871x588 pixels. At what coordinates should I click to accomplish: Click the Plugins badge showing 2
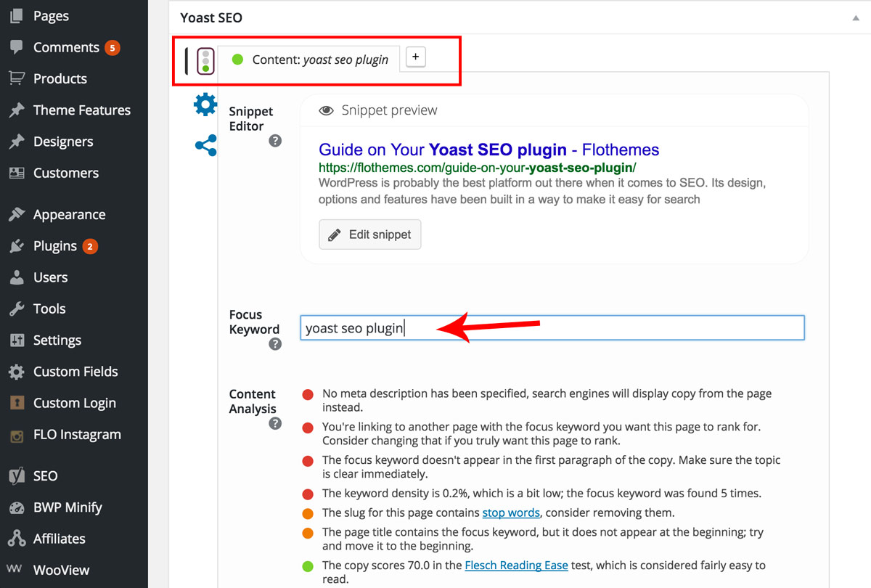pyautogui.click(x=90, y=247)
